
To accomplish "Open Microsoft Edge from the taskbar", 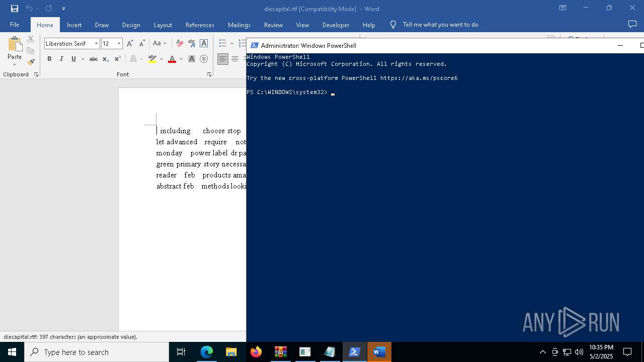I will pyautogui.click(x=207, y=352).
